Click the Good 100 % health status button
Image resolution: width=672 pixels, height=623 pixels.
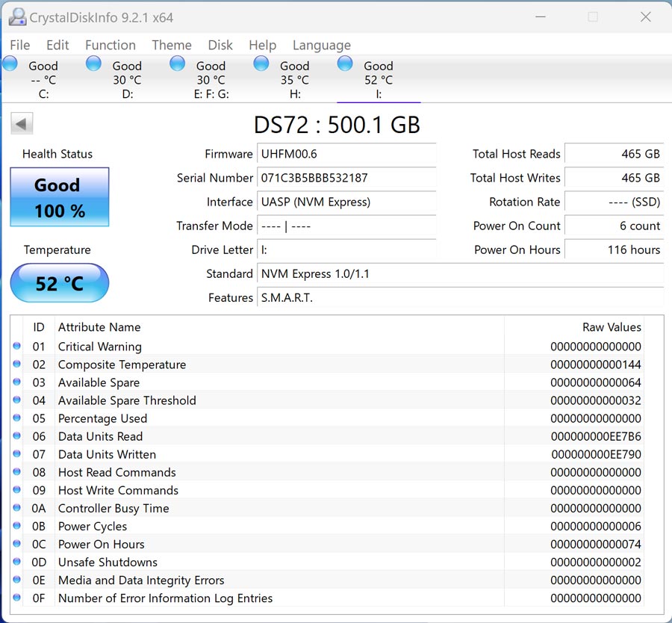click(x=59, y=197)
